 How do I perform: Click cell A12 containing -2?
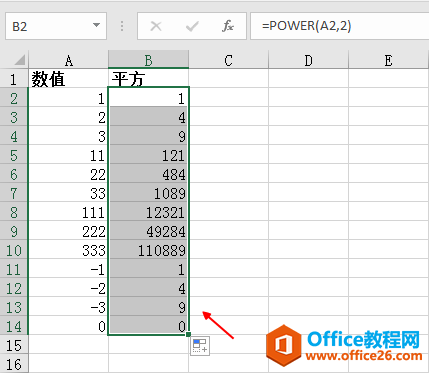[x=69, y=287]
